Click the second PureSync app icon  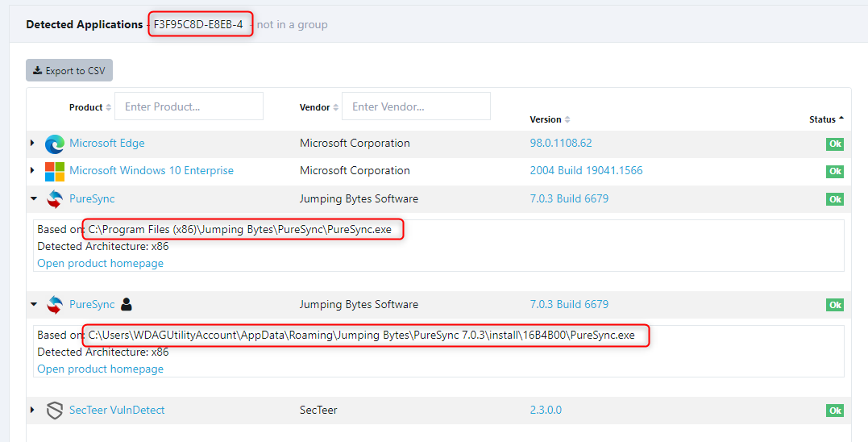[54, 305]
